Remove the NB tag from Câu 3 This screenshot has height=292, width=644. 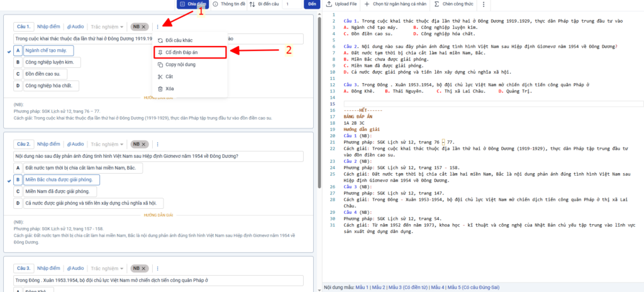coord(144,268)
